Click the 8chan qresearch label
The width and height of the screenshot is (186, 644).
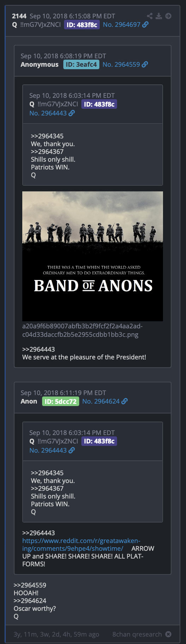(137, 634)
